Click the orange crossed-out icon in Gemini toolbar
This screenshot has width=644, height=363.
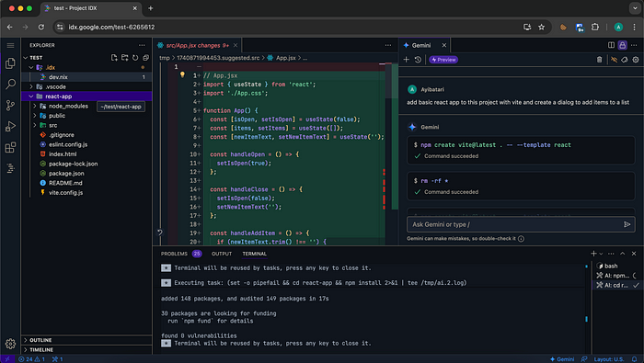point(614,60)
